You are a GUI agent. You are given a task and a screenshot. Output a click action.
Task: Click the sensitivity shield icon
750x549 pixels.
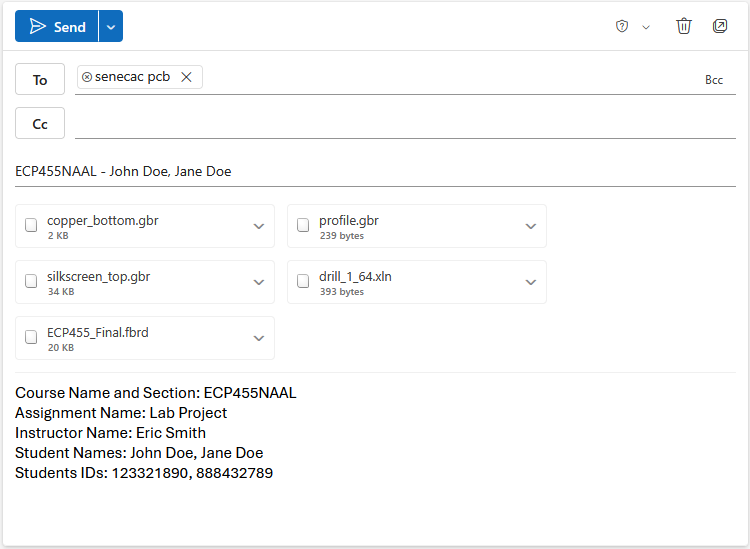pyautogui.click(x=622, y=27)
